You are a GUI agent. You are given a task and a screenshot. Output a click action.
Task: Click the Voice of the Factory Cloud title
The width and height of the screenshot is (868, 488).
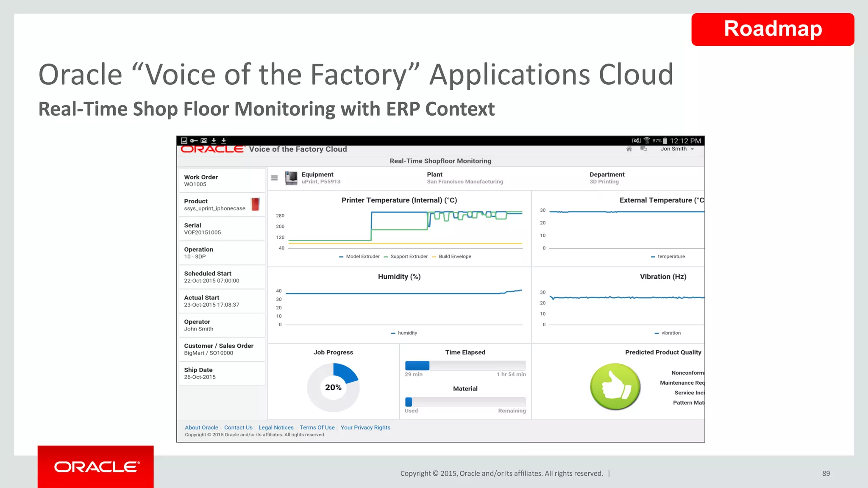tap(298, 149)
